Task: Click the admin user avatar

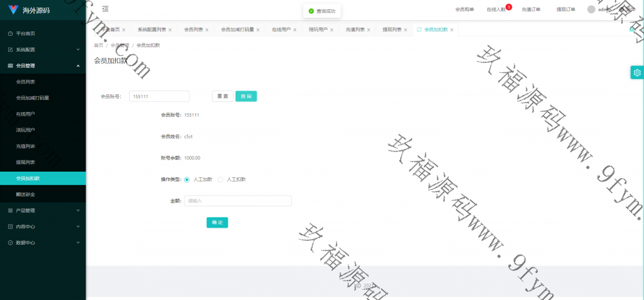Action: pyautogui.click(x=591, y=9)
